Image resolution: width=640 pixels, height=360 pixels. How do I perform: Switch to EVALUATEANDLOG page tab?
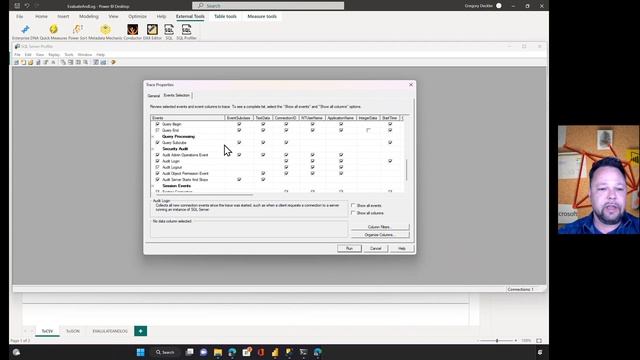coord(110,331)
